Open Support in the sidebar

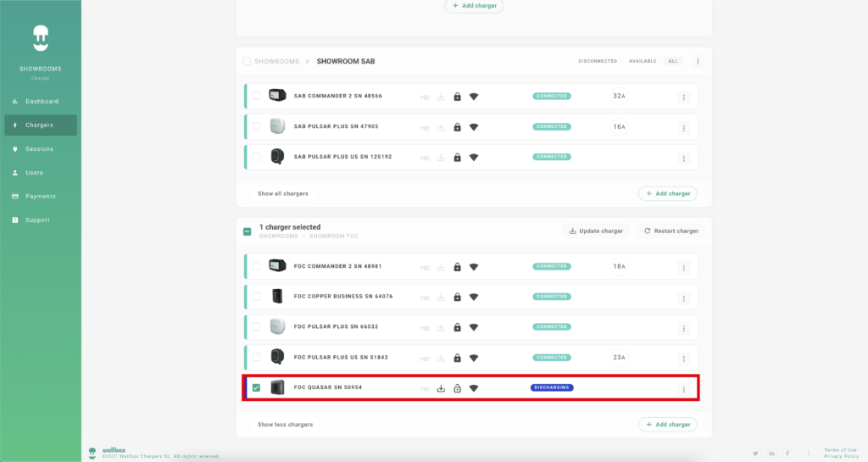click(x=41, y=220)
